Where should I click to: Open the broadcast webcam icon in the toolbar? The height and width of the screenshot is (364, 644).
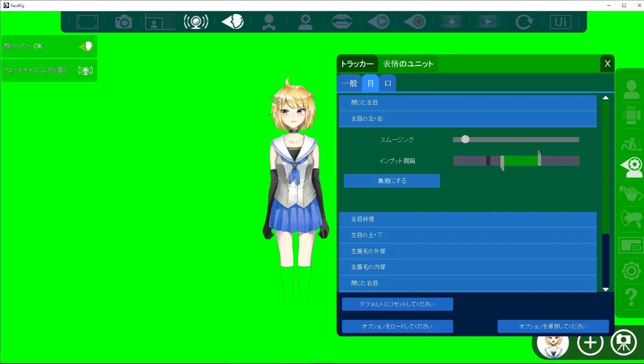(196, 21)
